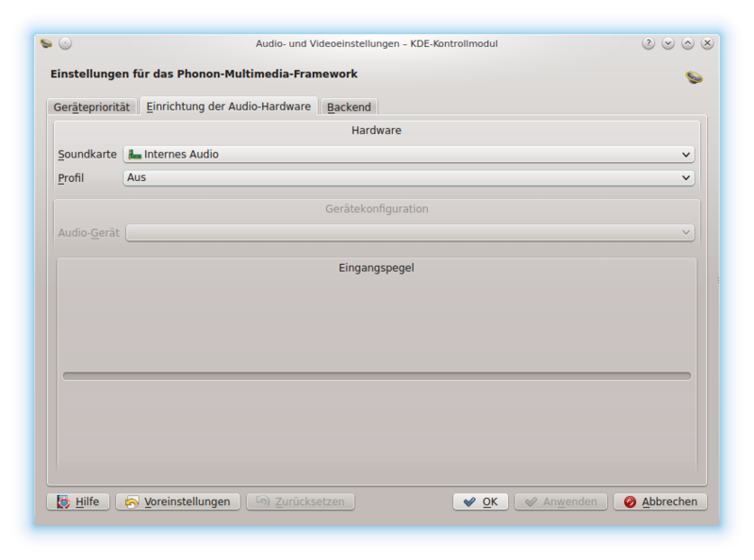Viewport: 754px width, 560px height.
Task: Click the checkmark icon on the OK button
Action: (x=468, y=502)
